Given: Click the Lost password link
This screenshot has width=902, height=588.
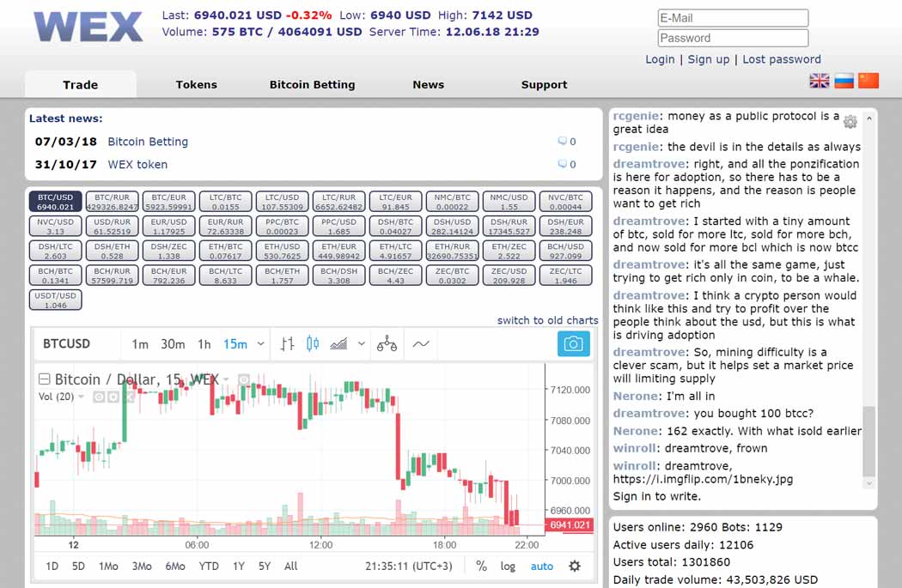Looking at the screenshot, I should pyautogui.click(x=782, y=59).
